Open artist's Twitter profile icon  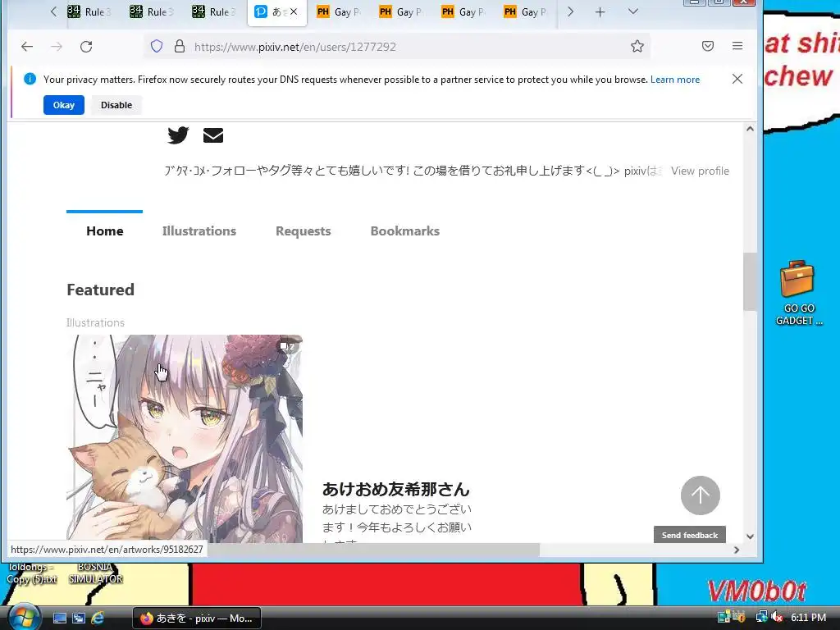[178, 135]
